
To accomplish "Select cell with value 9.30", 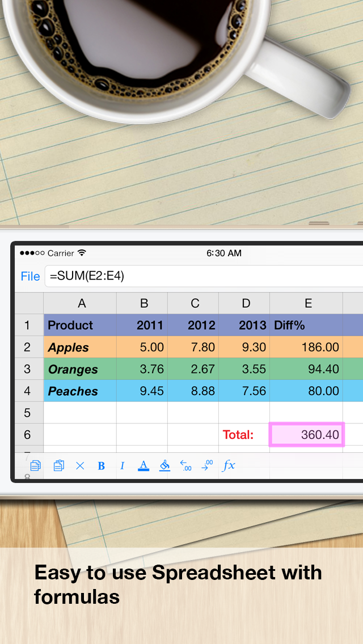I will (244, 347).
